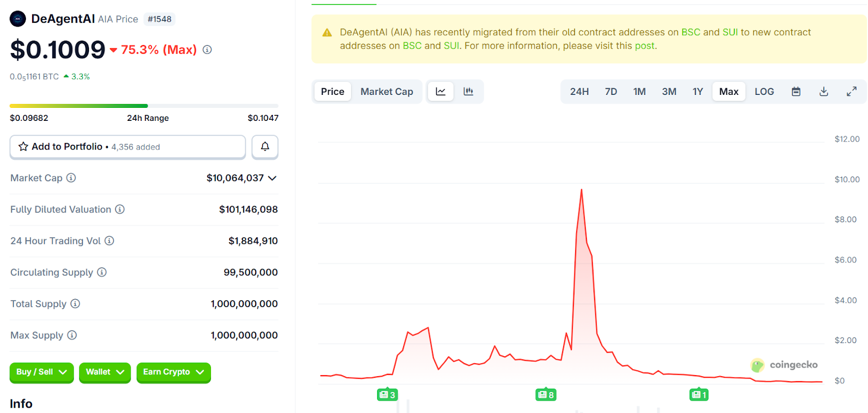
Task: Open the calendar date range picker
Action: tap(796, 92)
